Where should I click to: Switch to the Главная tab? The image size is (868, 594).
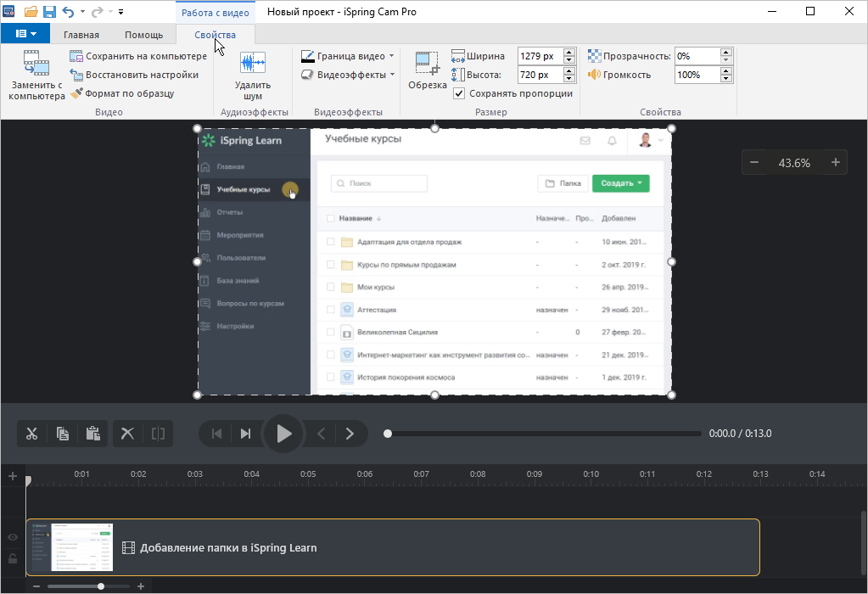(81, 34)
